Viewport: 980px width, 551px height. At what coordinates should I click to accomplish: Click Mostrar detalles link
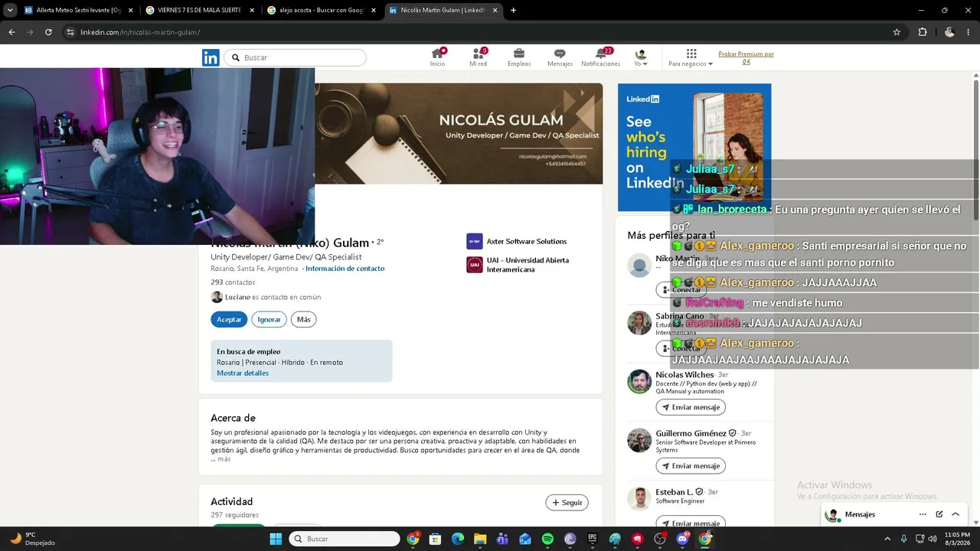pyautogui.click(x=243, y=373)
